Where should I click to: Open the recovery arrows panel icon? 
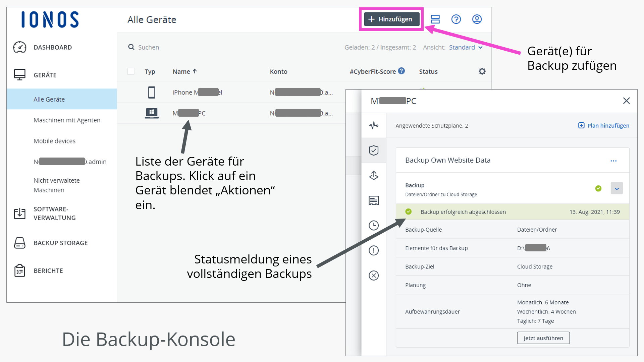pyautogui.click(x=374, y=175)
